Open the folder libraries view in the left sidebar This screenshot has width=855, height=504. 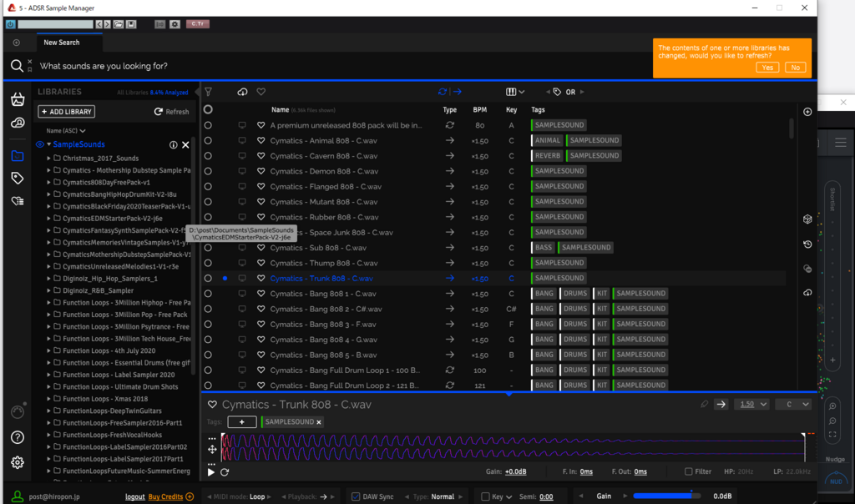[x=18, y=156]
